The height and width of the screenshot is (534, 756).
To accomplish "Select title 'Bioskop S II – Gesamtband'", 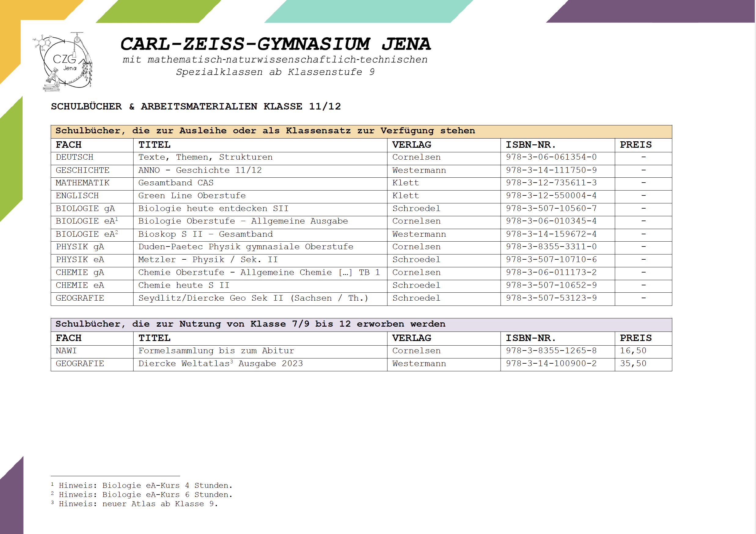I will point(205,234).
